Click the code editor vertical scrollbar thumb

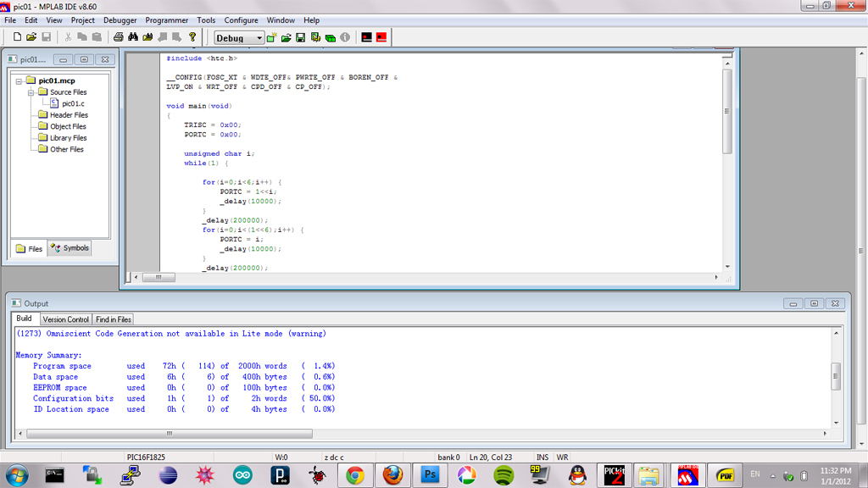(726, 111)
